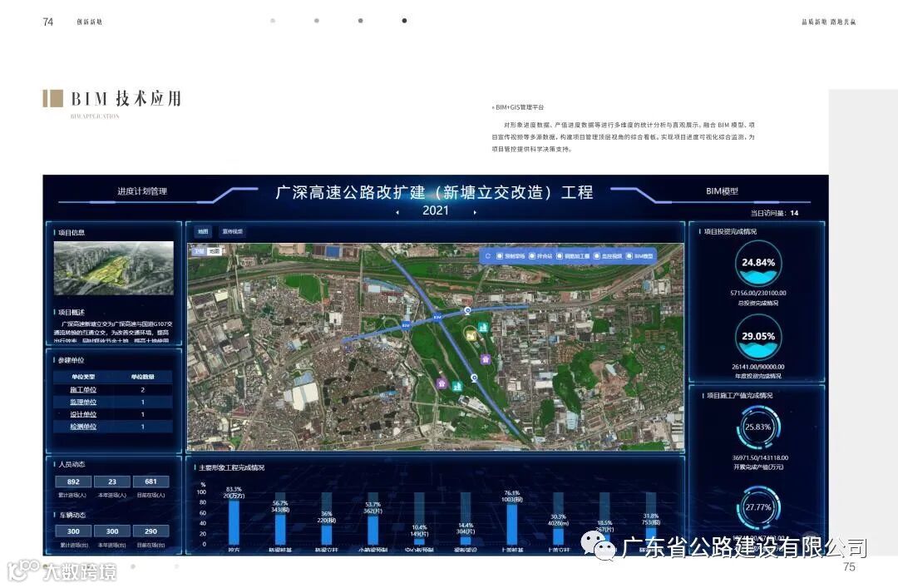Click the 29.05% annual investment gauge

(x=758, y=337)
